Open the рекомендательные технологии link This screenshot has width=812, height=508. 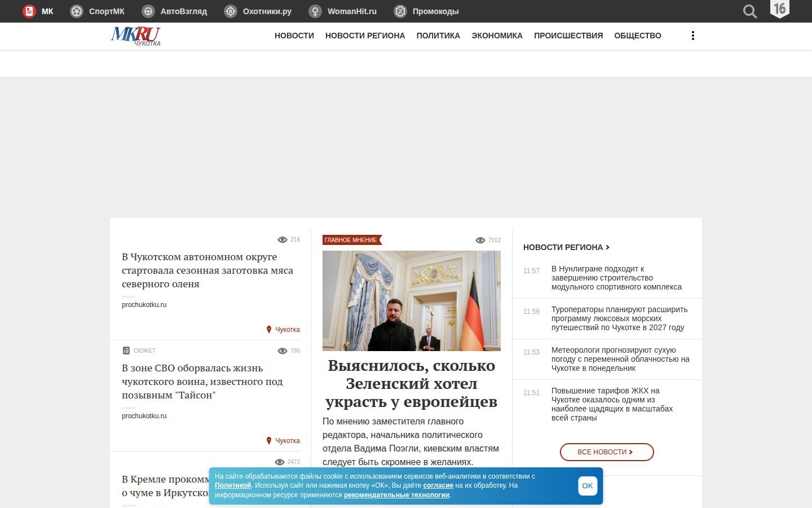pos(396,495)
